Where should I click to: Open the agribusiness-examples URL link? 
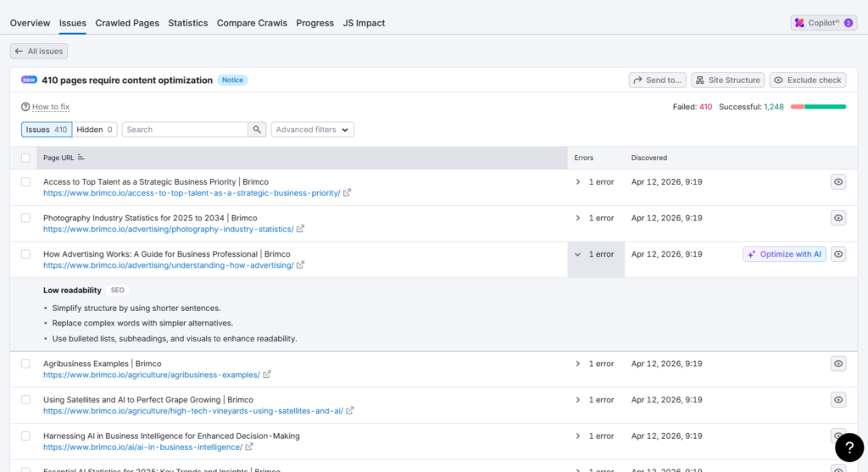pos(152,375)
